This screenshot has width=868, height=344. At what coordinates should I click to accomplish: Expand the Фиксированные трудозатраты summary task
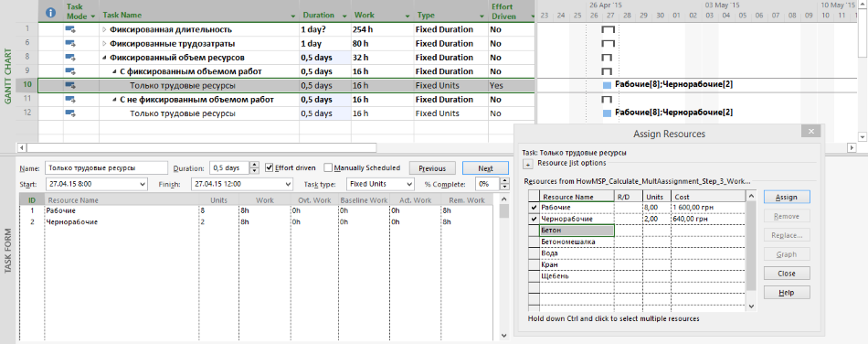click(104, 43)
